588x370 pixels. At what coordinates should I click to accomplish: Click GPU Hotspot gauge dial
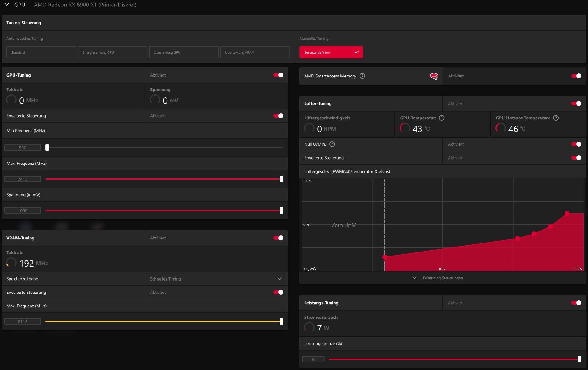[501, 128]
